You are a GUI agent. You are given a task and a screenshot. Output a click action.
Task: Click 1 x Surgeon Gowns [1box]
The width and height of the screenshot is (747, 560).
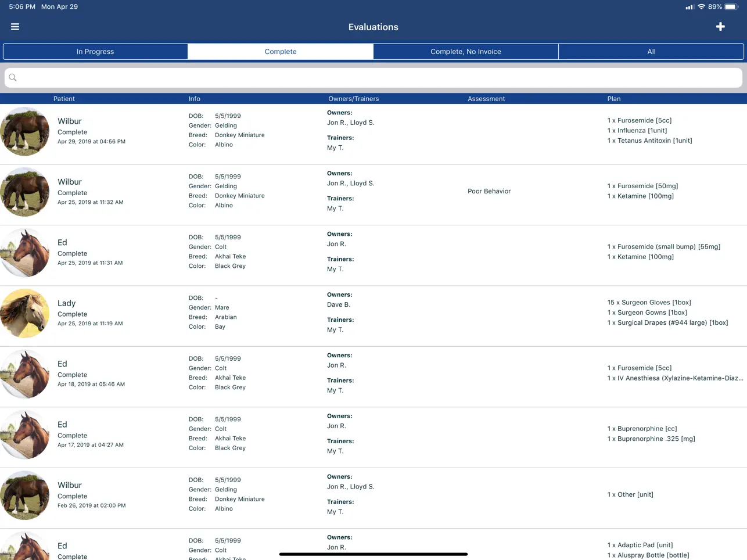click(x=647, y=313)
